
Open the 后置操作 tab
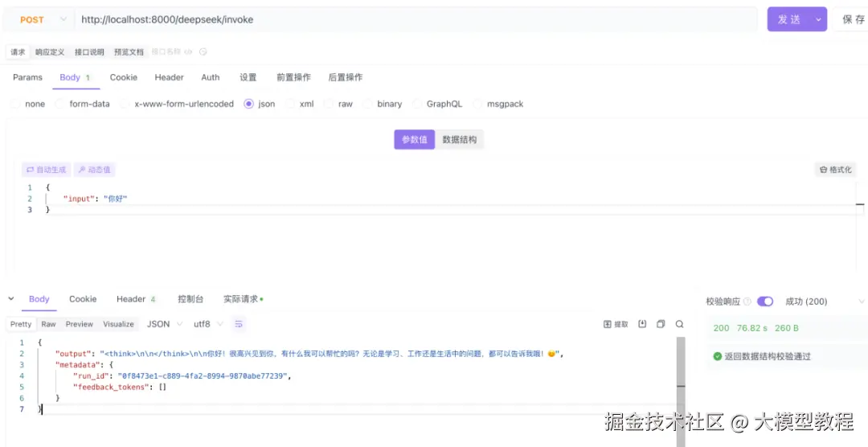coord(346,77)
